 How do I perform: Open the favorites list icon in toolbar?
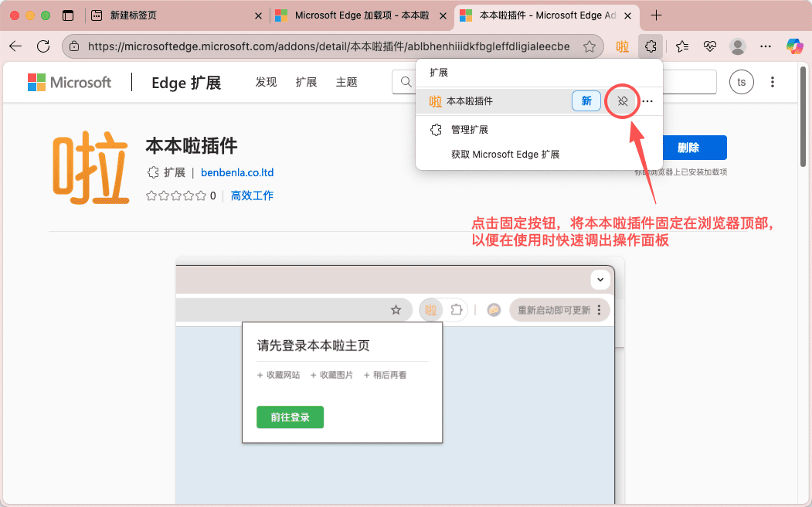click(x=681, y=46)
